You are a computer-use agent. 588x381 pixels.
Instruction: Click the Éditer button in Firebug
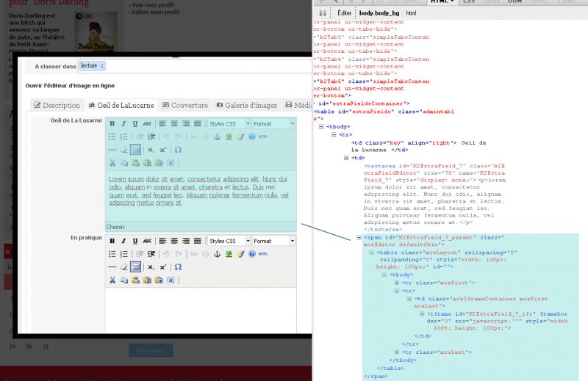tap(344, 12)
